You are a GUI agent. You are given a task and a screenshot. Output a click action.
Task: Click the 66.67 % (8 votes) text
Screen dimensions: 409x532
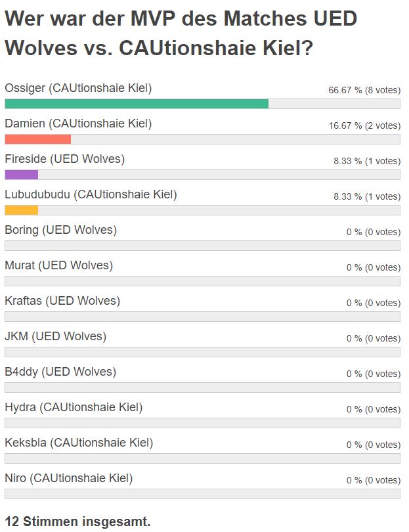tap(364, 90)
